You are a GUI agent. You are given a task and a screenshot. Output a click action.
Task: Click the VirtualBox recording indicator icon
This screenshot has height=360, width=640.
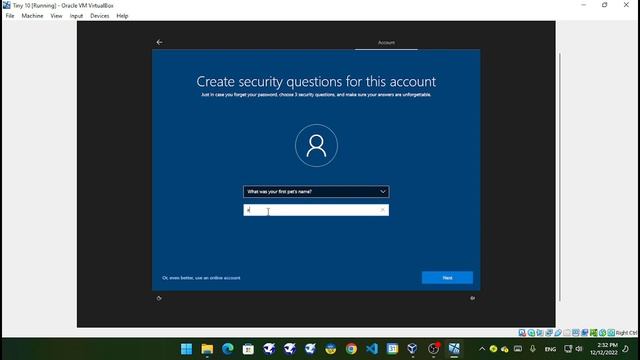coord(584,333)
